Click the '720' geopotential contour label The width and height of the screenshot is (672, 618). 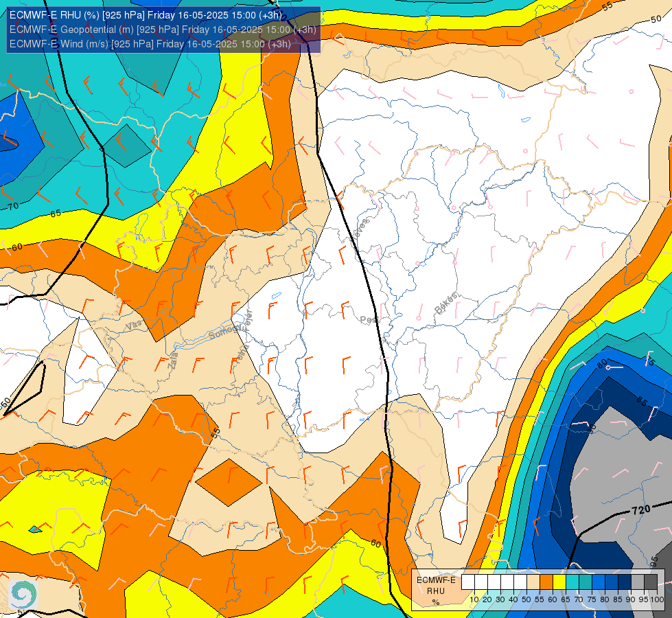[641, 510]
